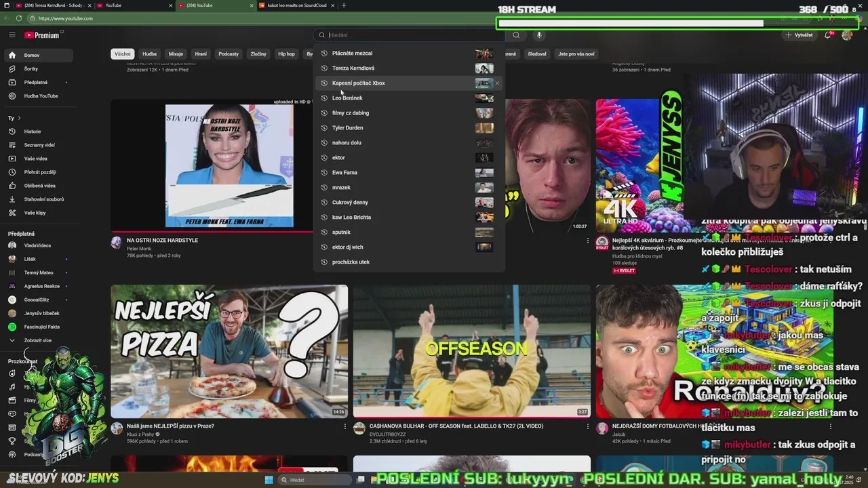
Task: Open the VladaVideos subscription channel
Action: pyautogui.click(x=37, y=245)
